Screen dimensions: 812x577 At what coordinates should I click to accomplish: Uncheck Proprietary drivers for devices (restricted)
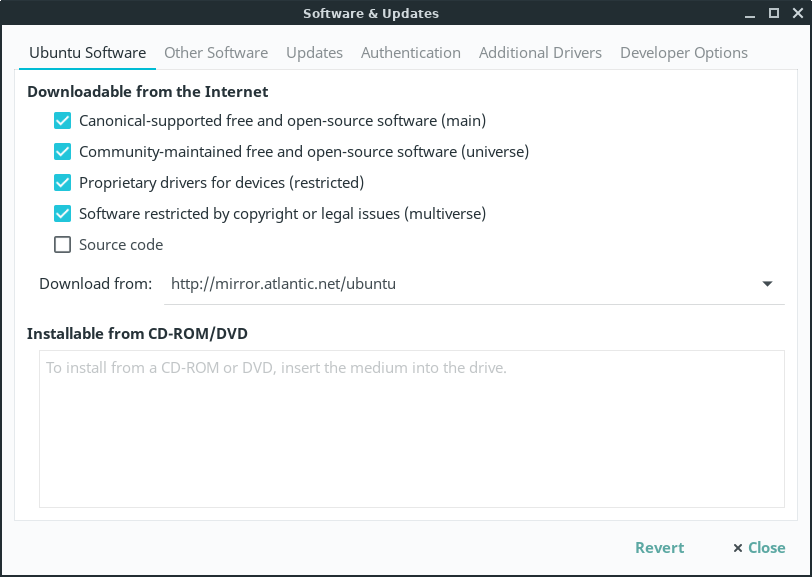63,183
